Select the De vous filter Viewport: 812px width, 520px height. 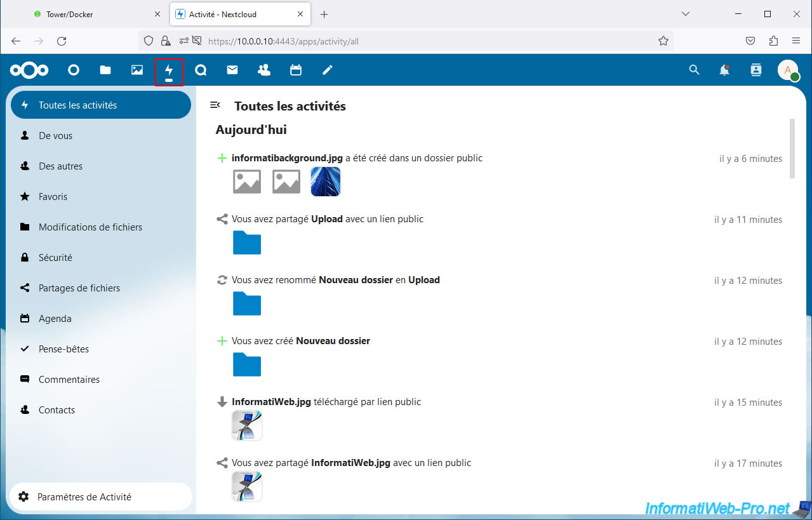(55, 136)
